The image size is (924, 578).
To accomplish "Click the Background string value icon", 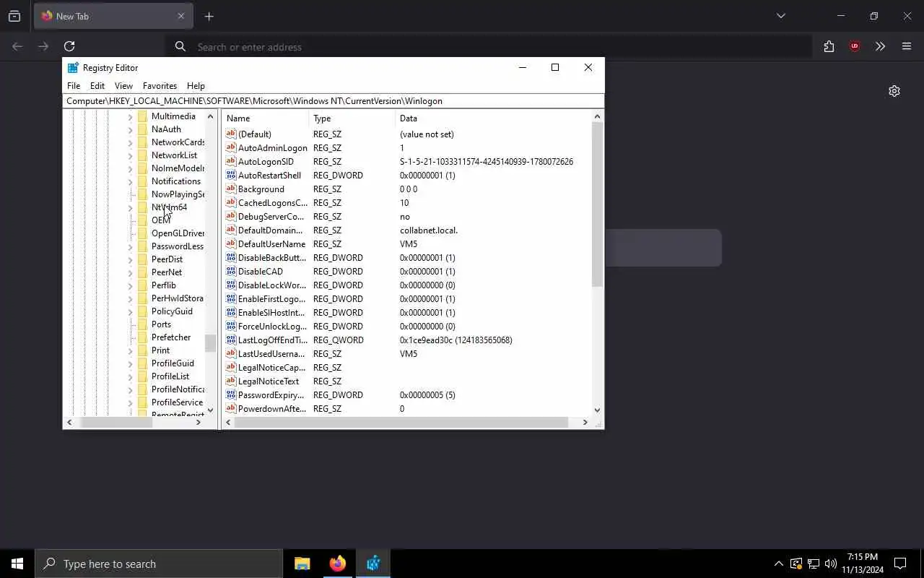I will [231, 189].
